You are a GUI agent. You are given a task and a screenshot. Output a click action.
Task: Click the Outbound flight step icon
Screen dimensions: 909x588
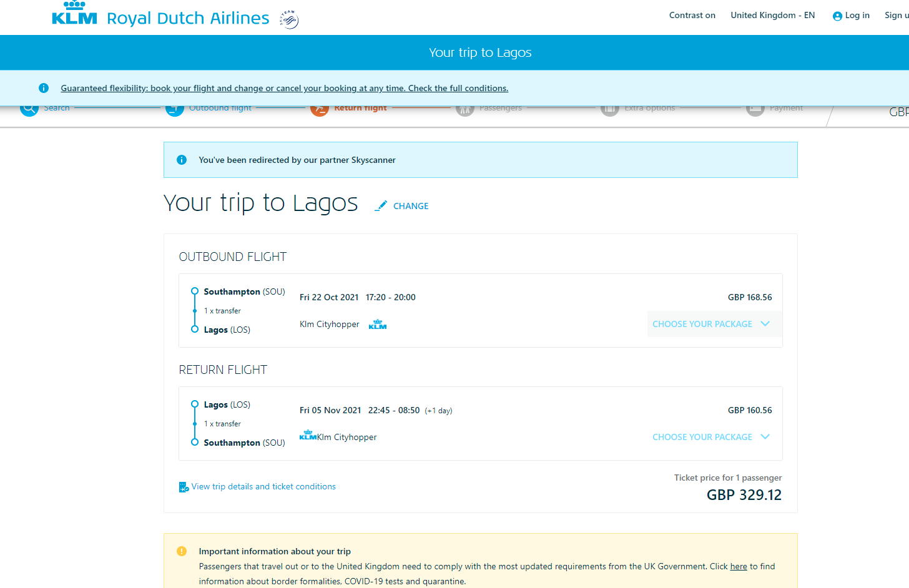(175, 110)
